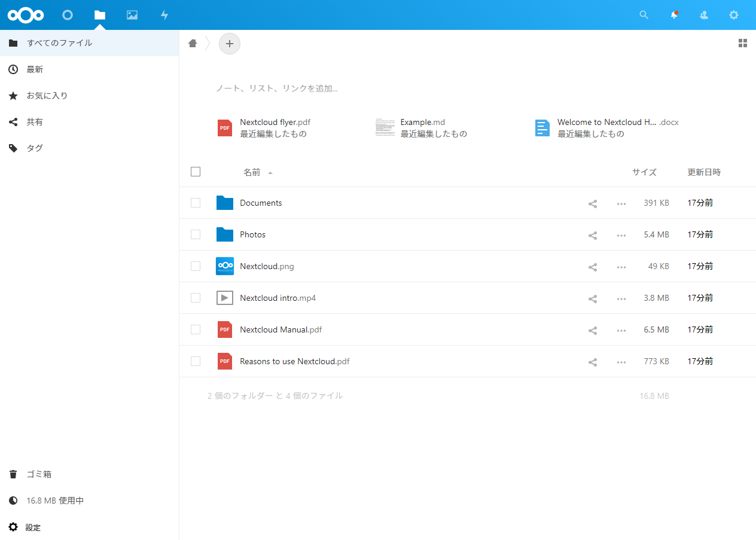This screenshot has height=540, width=756.
Task: Open タグ tags view
Action: click(90, 148)
